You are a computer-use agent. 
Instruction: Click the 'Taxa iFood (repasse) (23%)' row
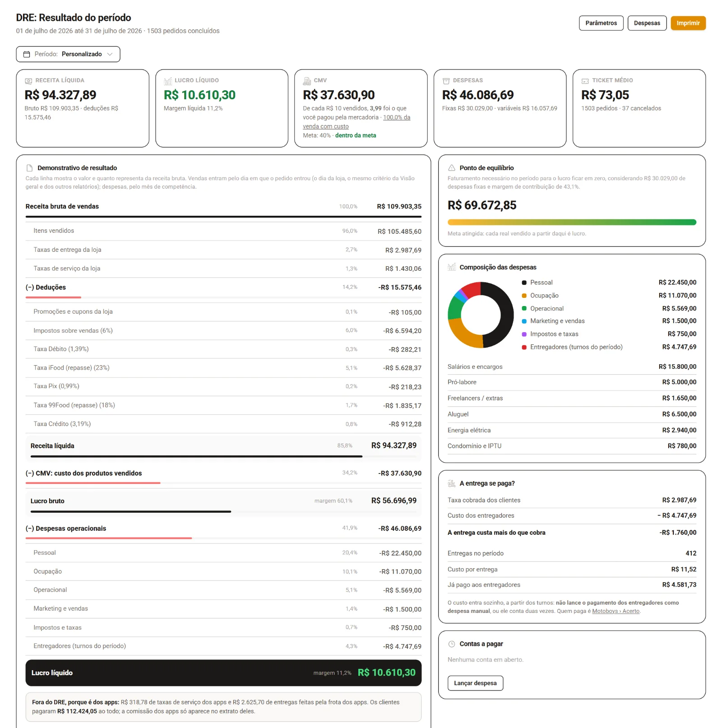[x=223, y=368]
